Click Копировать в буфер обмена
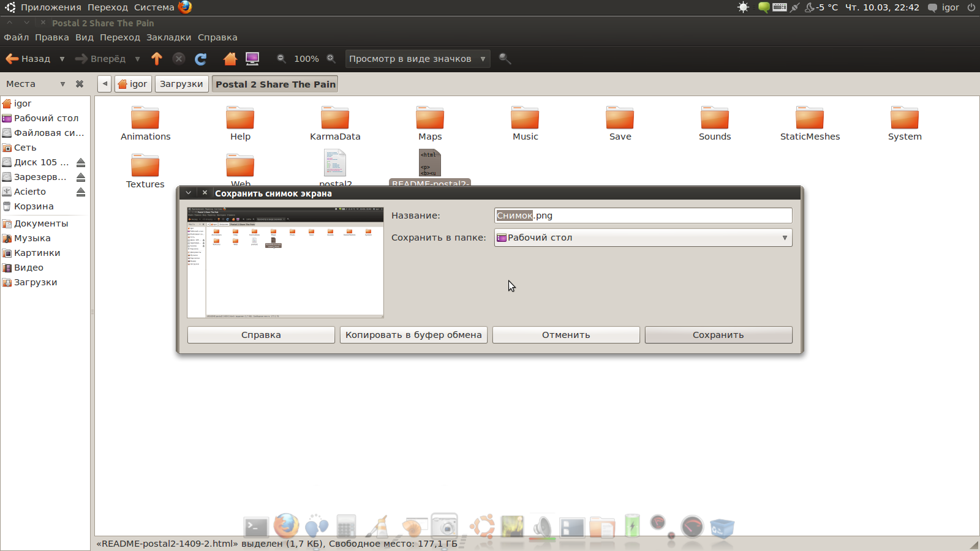This screenshot has width=980, height=551. (413, 335)
